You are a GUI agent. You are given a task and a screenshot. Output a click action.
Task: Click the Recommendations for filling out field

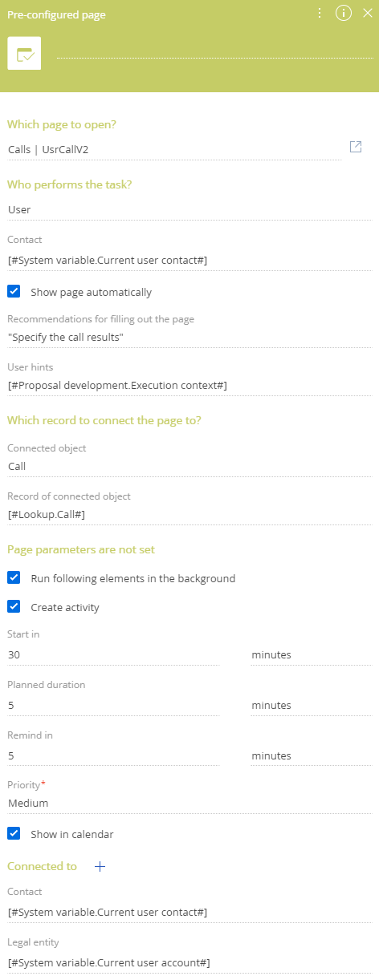(189, 338)
